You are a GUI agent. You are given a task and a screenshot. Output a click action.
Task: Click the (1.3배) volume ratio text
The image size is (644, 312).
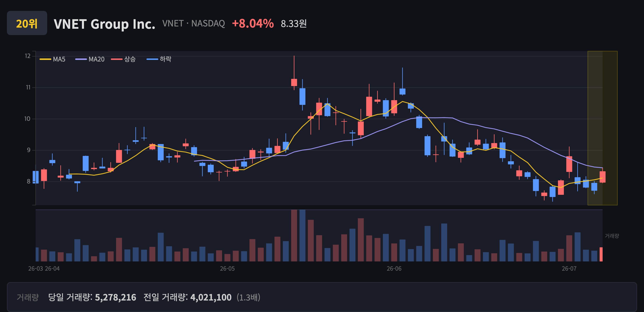[x=248, y=297]
